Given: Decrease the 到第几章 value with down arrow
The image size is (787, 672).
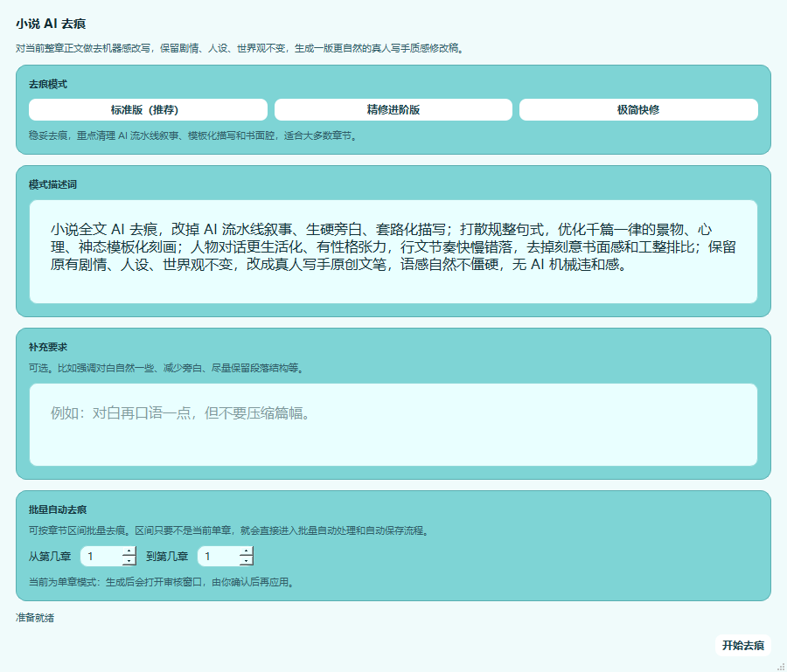Looking at the screenshot, I should point(246,561).
